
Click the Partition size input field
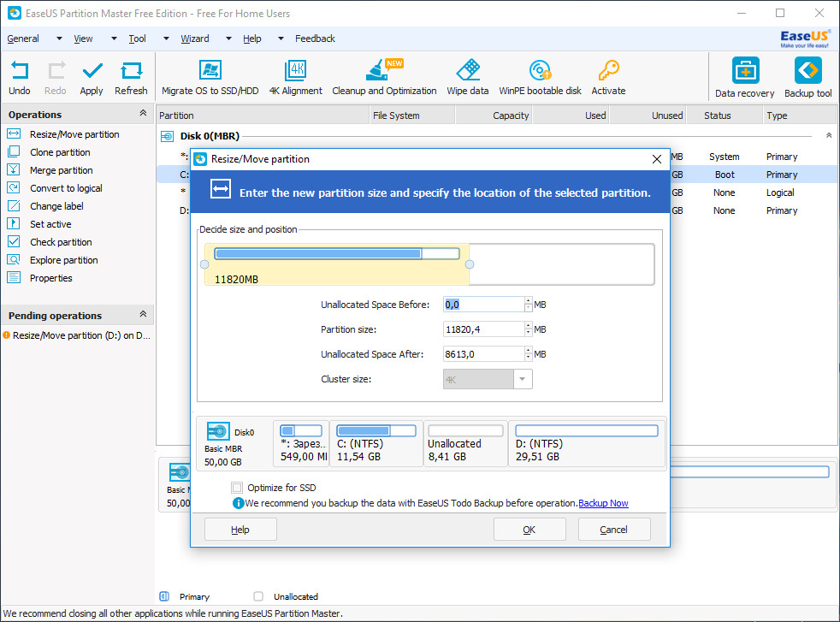point(482,329)
